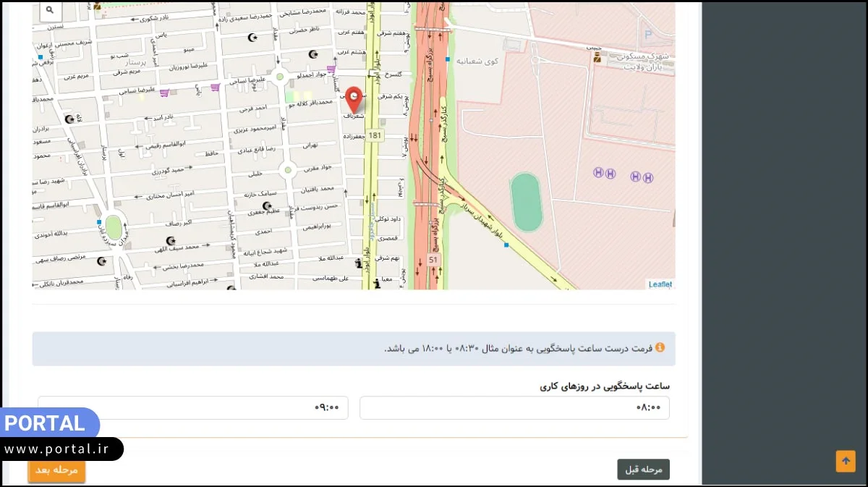Image resolution: width=868 pixels, height=487 pixels.
Task: Click the end time field showing ۰۹:۰۰
Action: [x=193, y=407]
